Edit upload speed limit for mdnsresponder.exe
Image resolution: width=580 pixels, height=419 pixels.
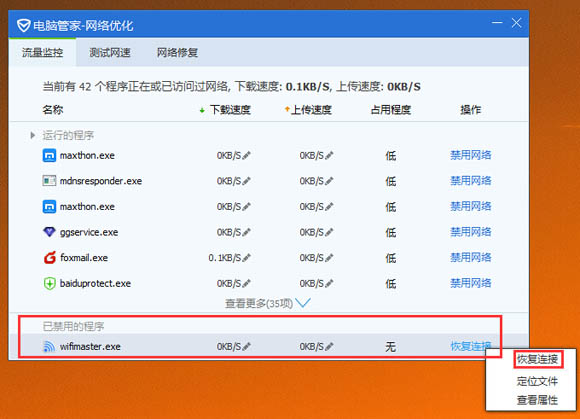coord(329,181)
